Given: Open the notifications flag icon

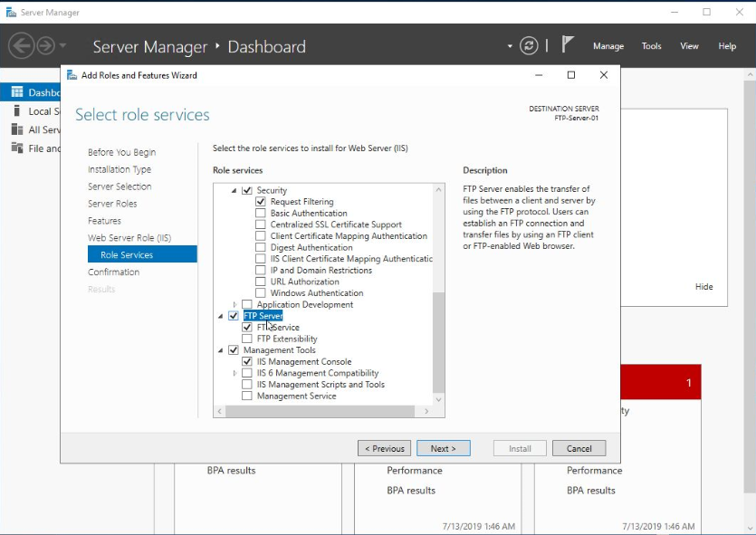Looking at the screenshot, I should (567, 45).
